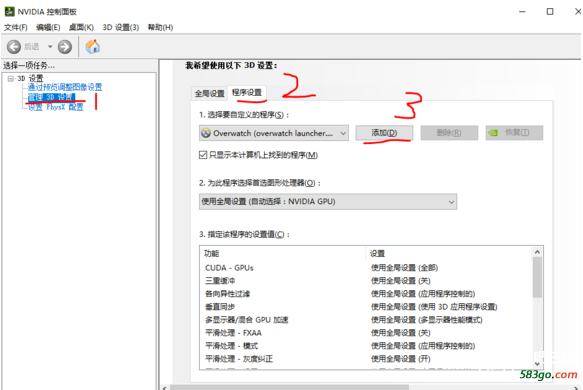Image resolution: width=583 pixels, height=390 pixels.
Task: Click 使用全局设置 (全部) value for CUDA
Action: [404, 268]
